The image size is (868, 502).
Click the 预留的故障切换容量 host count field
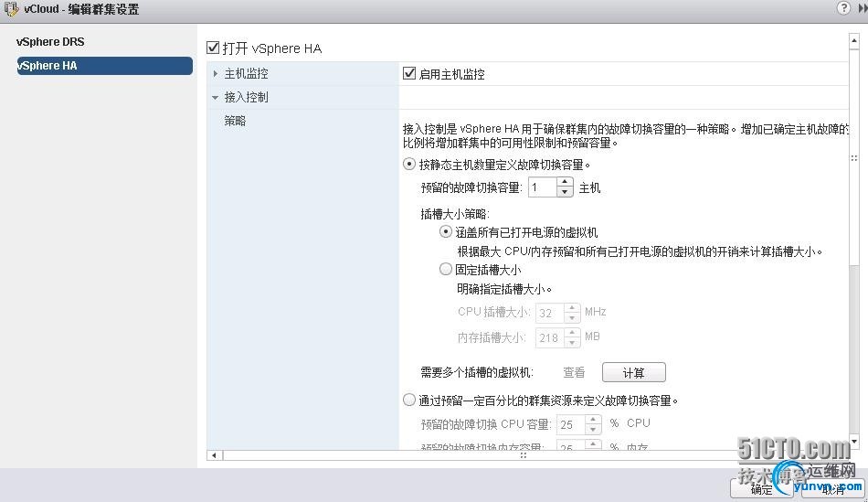point(543,187)
